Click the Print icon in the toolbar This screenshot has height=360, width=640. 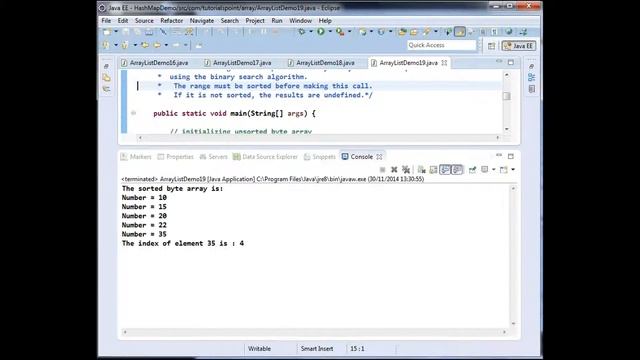(x=149, y=31)
